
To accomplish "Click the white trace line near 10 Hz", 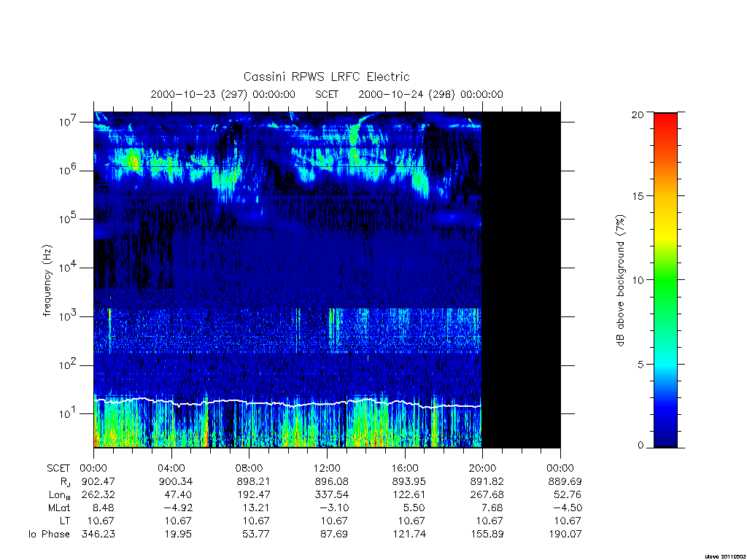I will pos(287,402).
